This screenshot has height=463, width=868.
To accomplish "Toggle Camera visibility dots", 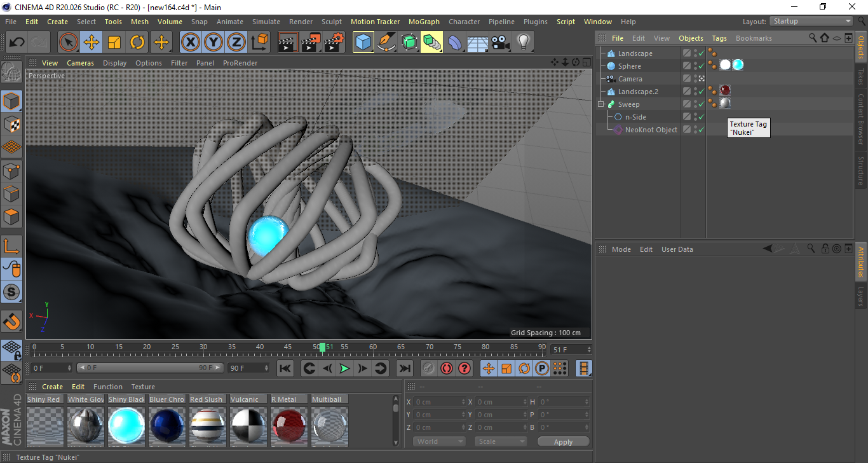I will tap(695, 79).
